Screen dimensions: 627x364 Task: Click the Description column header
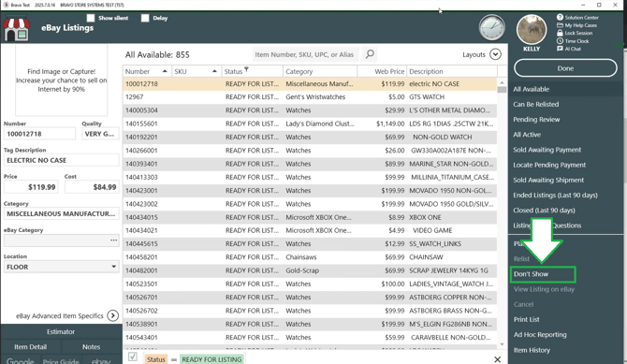pos(452,71)
